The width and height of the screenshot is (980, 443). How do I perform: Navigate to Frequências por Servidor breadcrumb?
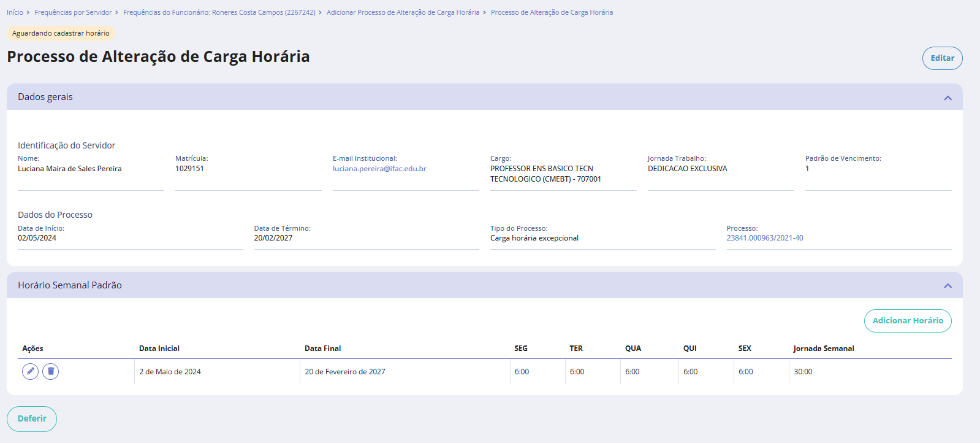(73, 12)
